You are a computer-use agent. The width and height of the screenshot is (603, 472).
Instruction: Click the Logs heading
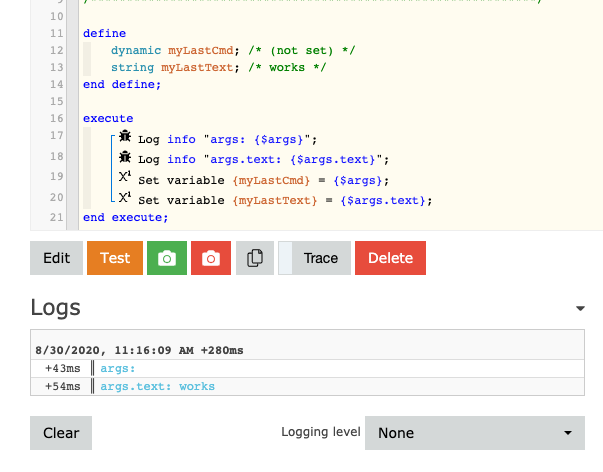click(55, 308)
